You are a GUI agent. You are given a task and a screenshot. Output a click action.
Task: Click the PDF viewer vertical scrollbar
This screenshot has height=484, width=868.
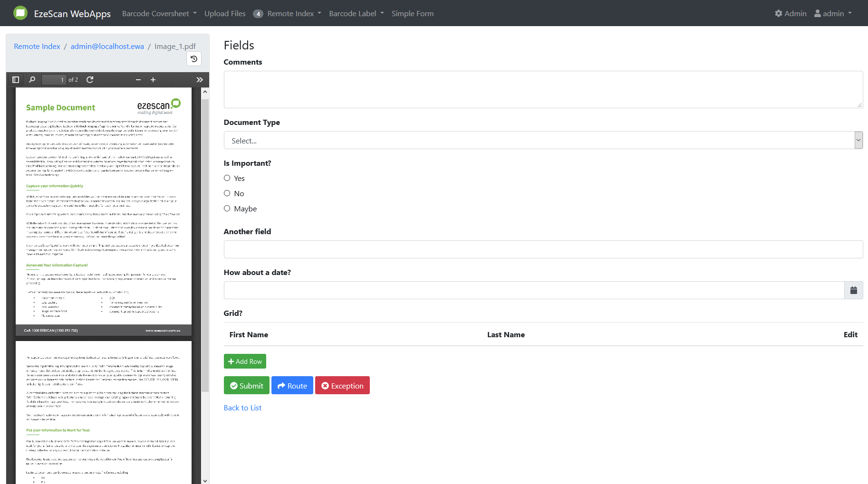[205, 237]
